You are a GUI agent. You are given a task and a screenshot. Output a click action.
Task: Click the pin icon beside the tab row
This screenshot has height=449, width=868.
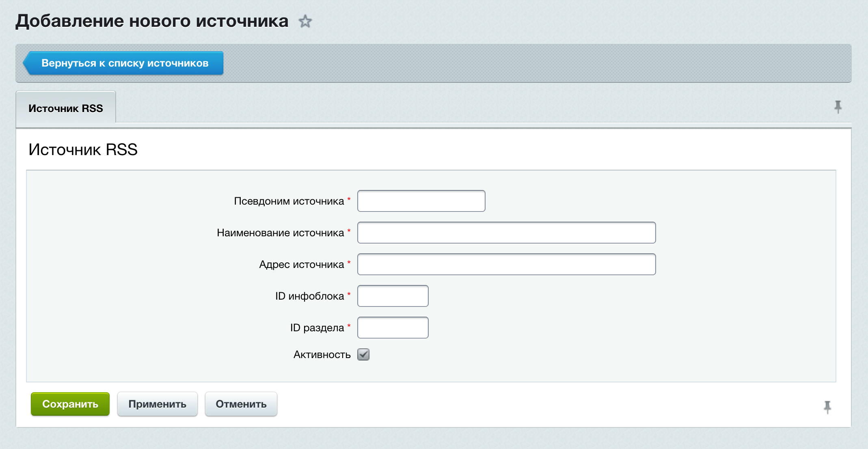click(x=838, y=107)
